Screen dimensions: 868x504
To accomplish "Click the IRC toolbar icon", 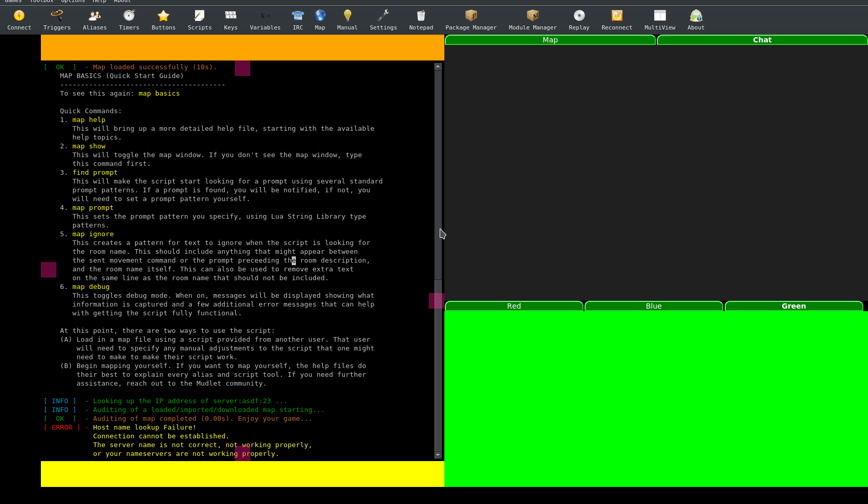I will tap(298, 20).
